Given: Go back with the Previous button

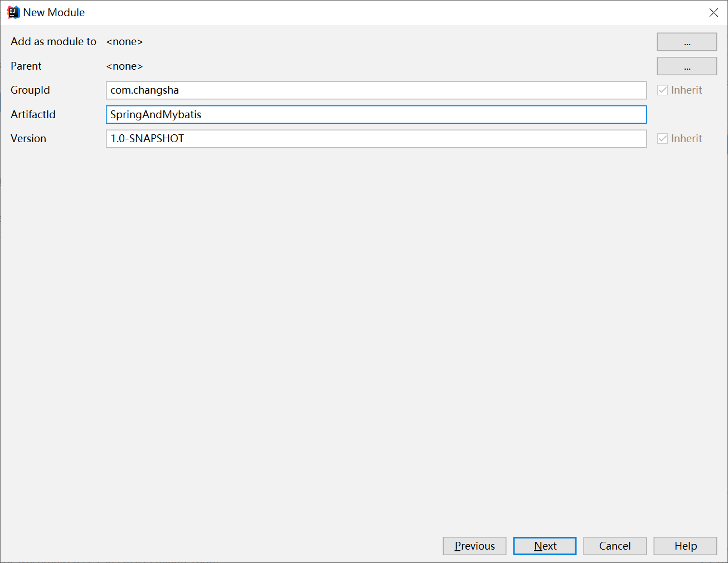Looking at the screenshot, I should tap(474, 546).
